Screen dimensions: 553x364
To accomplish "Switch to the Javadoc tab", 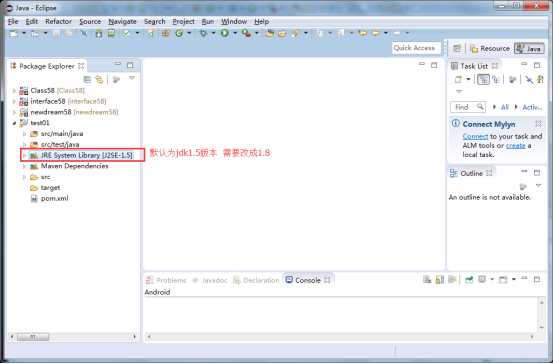I will click(210, 280).
